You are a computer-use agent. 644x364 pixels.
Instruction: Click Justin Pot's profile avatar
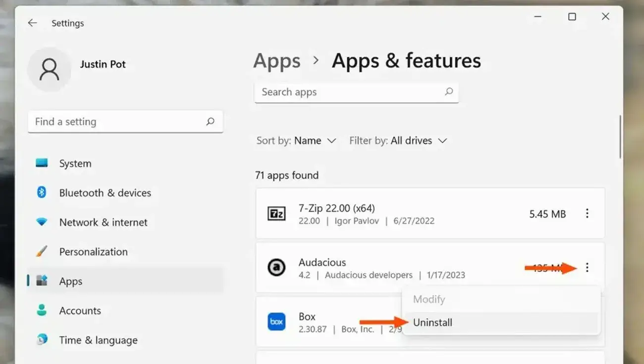click(x=50, y=64)
